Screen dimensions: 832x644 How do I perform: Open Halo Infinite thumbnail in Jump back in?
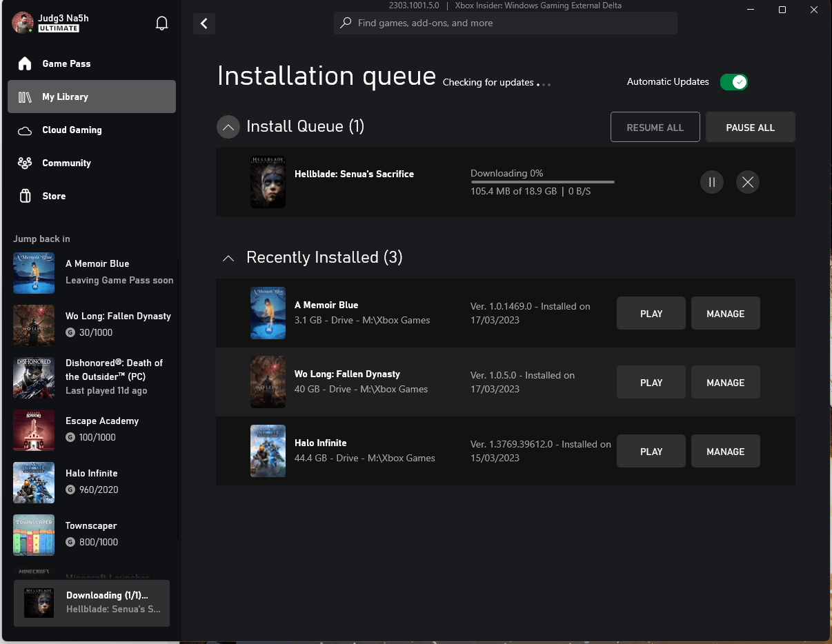tap(34, 483)
